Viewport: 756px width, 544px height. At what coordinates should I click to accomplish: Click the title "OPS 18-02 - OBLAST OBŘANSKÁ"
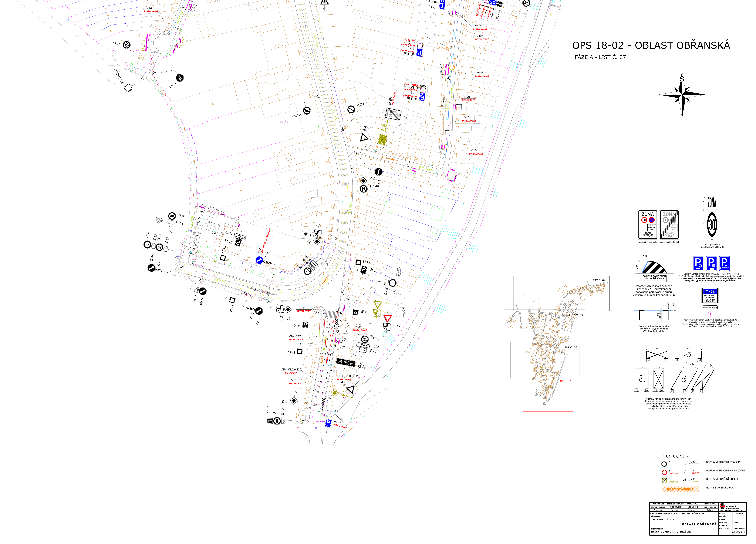click(x=651, y=45)
